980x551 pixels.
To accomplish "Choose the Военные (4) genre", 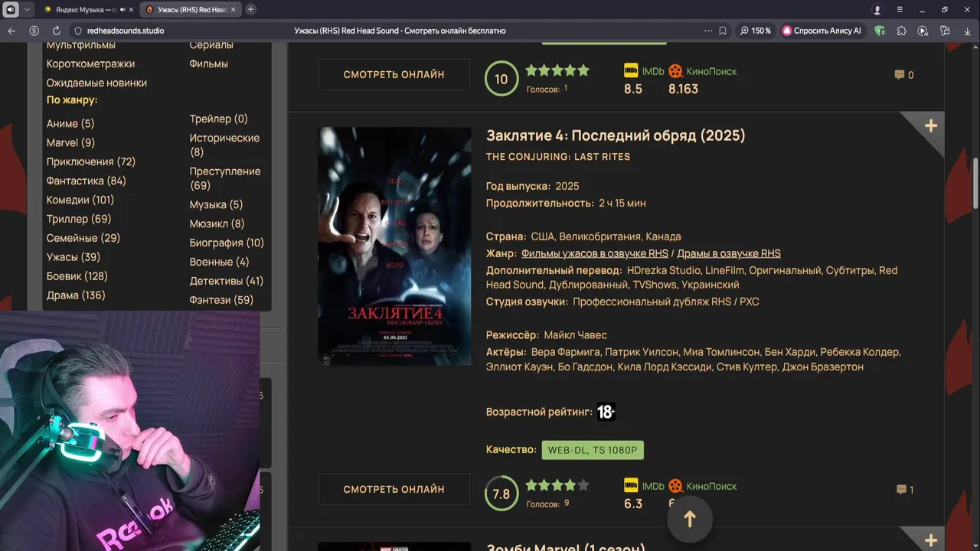I will click(x=220, y=262).
